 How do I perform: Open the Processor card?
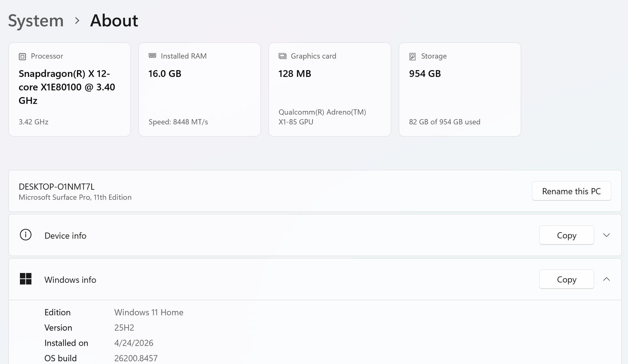click(x=69, y=89)
